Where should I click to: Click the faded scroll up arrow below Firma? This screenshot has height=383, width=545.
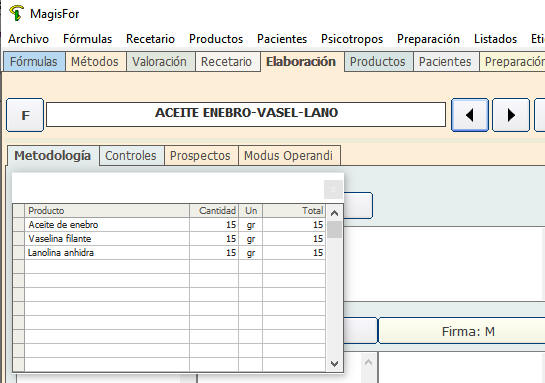369,363
